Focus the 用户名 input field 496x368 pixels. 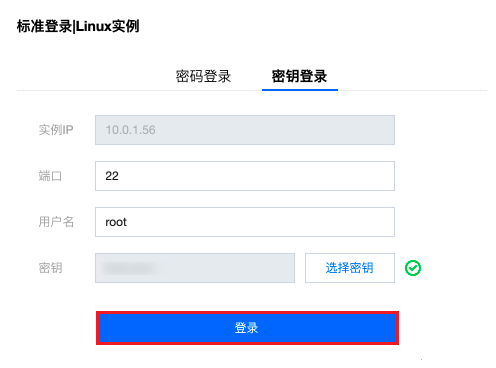click(245, 222)
